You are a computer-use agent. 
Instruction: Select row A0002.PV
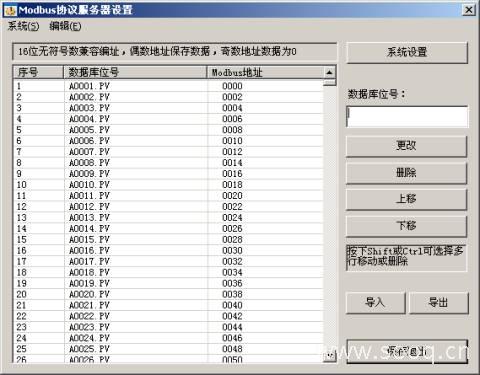tap(168, 97)
